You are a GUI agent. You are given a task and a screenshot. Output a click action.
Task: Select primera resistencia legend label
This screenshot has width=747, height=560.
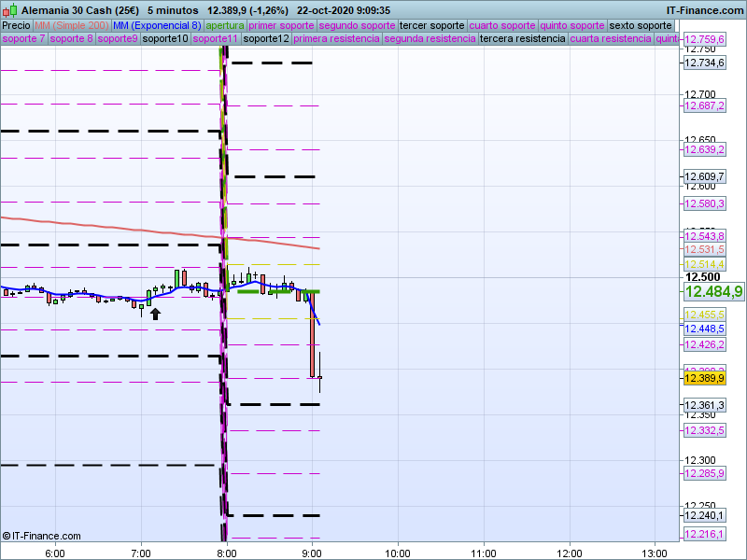336,38
